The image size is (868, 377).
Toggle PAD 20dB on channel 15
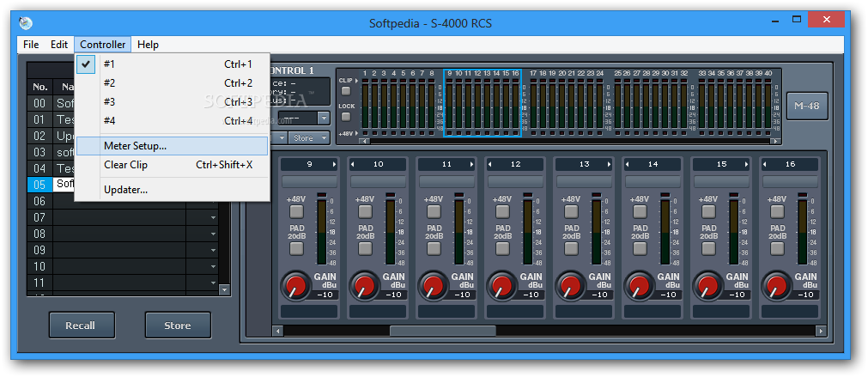coord(708,248)
